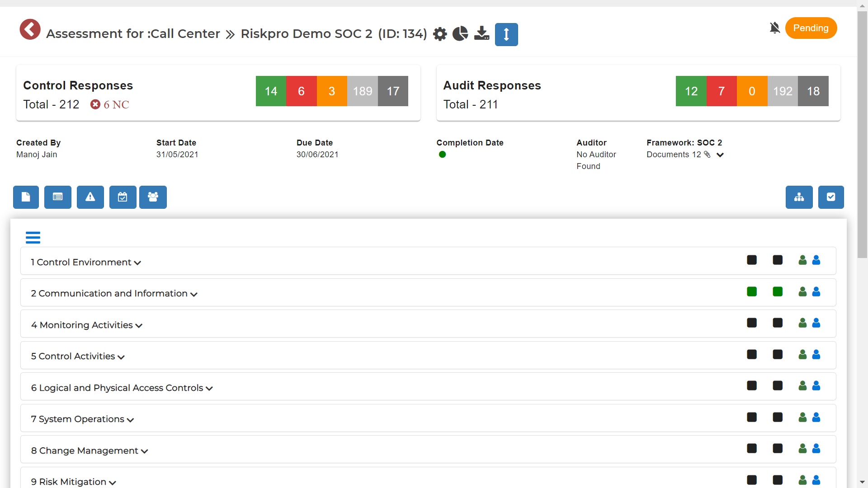
Task: Click the 6 NC non-compliance link
Action: click(x=110, y=104)
